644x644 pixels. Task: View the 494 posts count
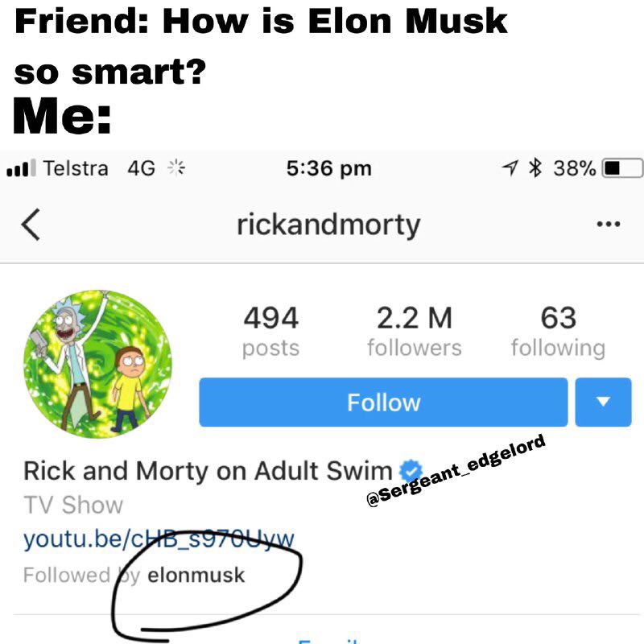tap(270, 332)
